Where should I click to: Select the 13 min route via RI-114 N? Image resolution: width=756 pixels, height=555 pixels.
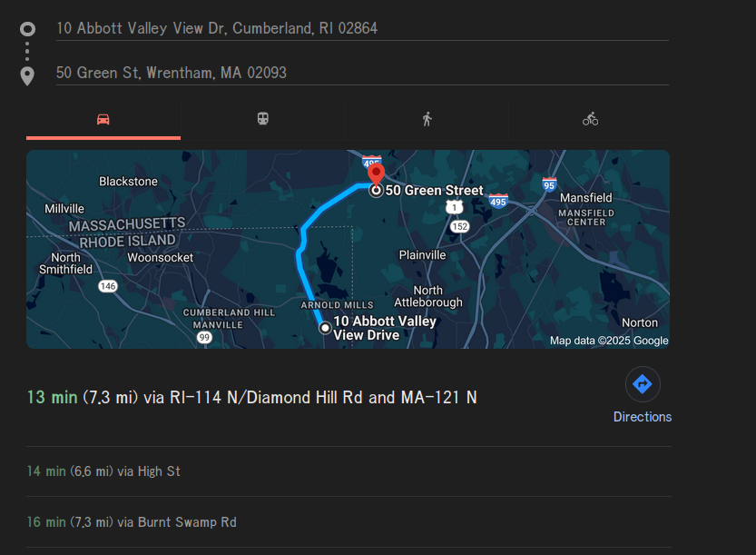251,398
